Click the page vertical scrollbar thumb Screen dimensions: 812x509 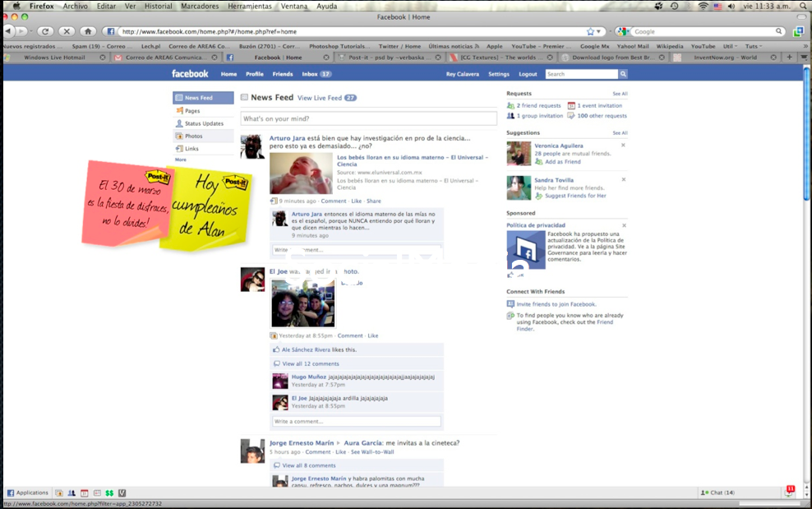pyautogui.click(x=807, y=134)
